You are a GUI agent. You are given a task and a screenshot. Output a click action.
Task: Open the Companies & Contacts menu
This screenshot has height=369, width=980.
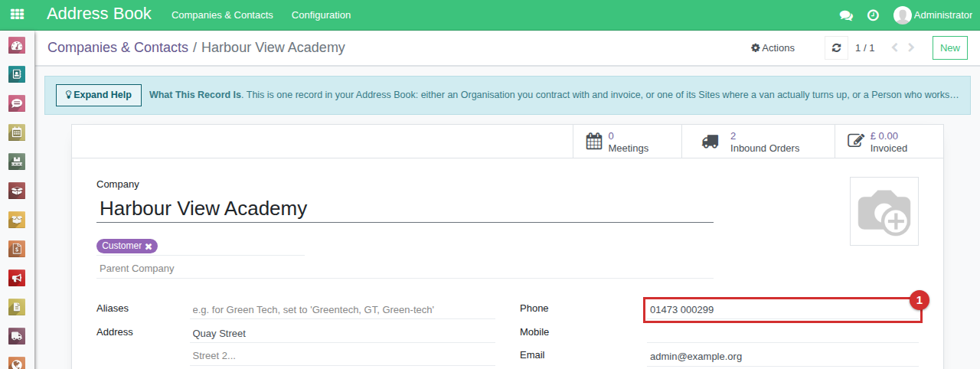pyautogui.click(x=222, y=15)
